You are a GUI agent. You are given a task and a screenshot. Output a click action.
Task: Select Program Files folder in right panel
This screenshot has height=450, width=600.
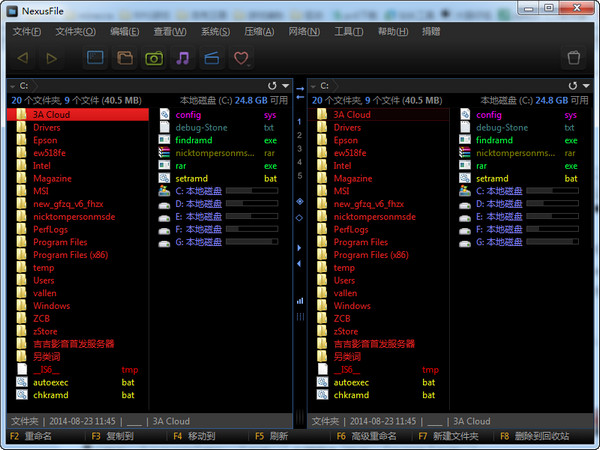pos(360,242)
